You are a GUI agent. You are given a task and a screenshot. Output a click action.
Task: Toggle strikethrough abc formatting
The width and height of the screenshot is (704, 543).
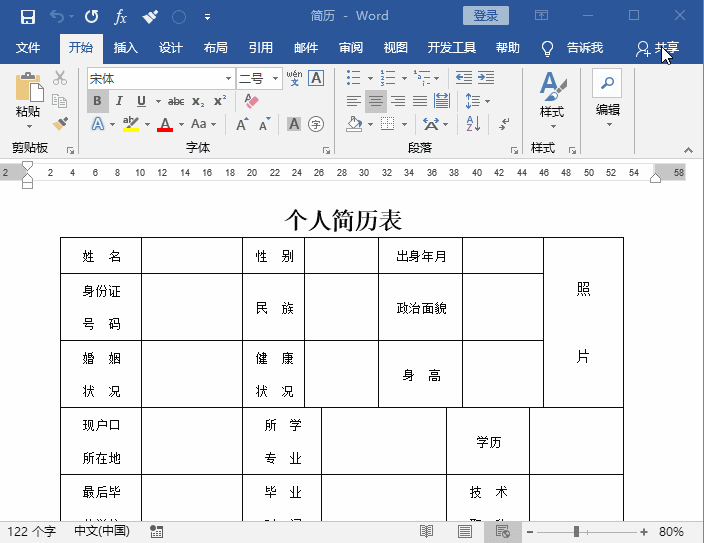tap(176, 102)
